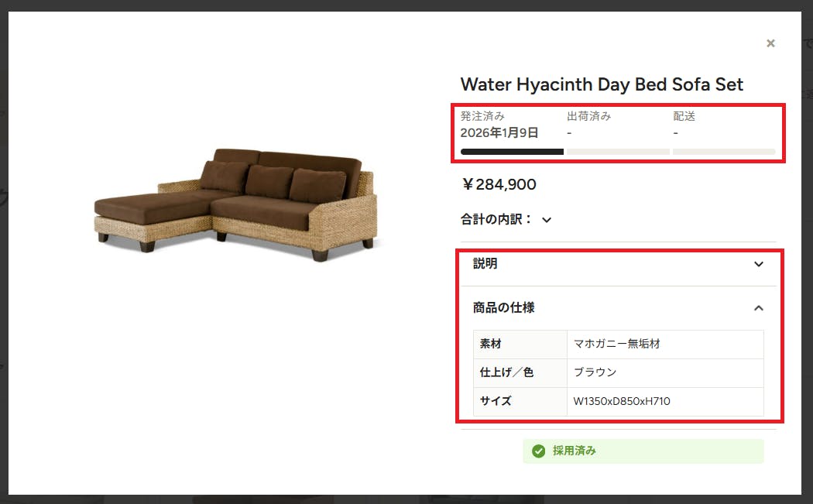The width and height of the screenshot is (813, 504).
Task: Expand the 説明 section chevron
Action: point(759,264)
